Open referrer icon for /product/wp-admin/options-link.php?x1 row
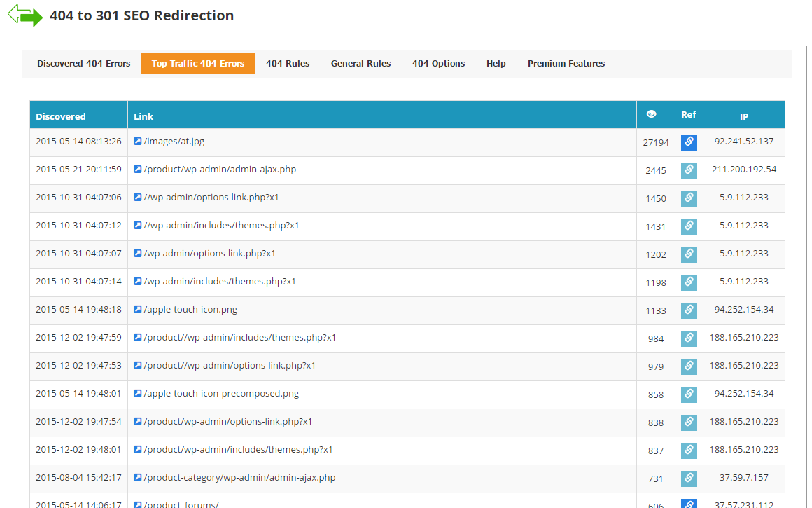 689,422
